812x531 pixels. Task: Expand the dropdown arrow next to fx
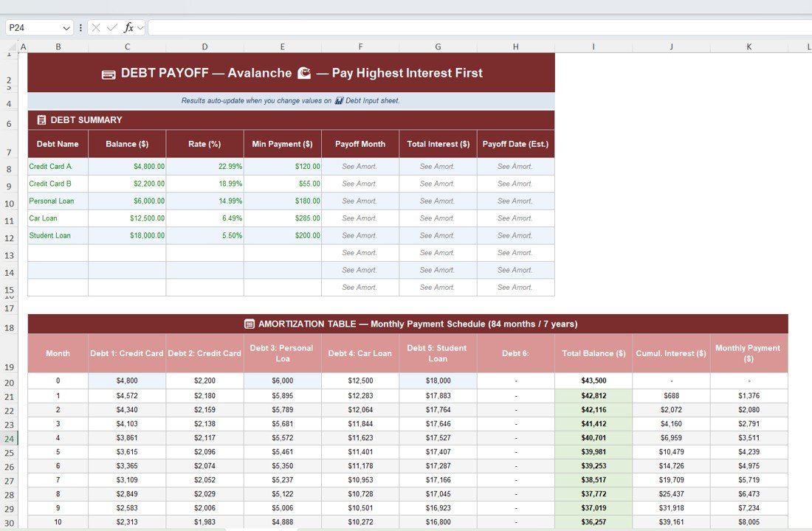click(x=140, y=27)
